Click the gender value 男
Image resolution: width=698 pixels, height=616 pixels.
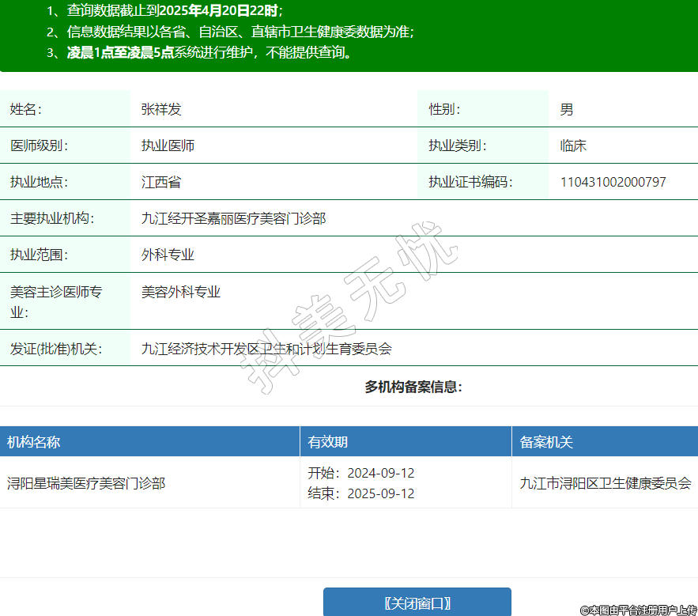pyautogui.click(x=567, y=110)
